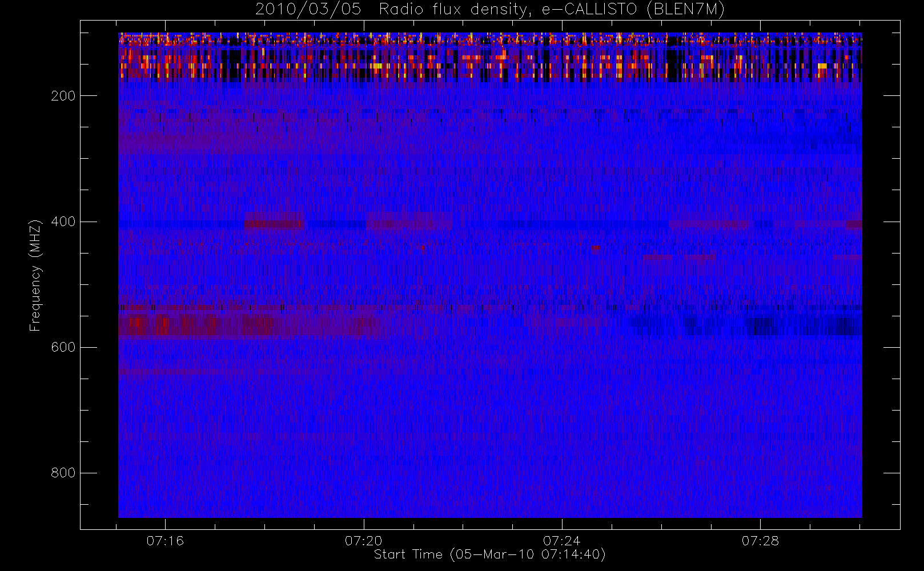Click the 'Start Time (05-Mar-10 07:14:40)' label
924x571 pixels.
(490, 554)
